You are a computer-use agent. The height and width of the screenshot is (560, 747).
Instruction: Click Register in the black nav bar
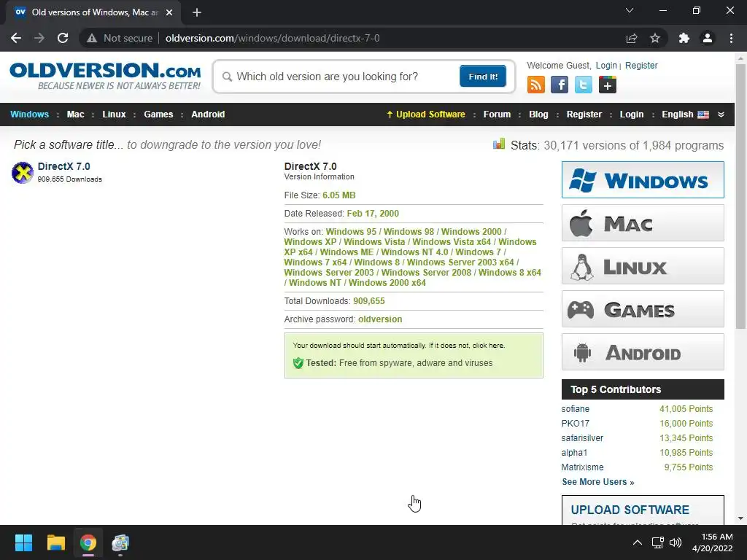(x=584, y=114)
